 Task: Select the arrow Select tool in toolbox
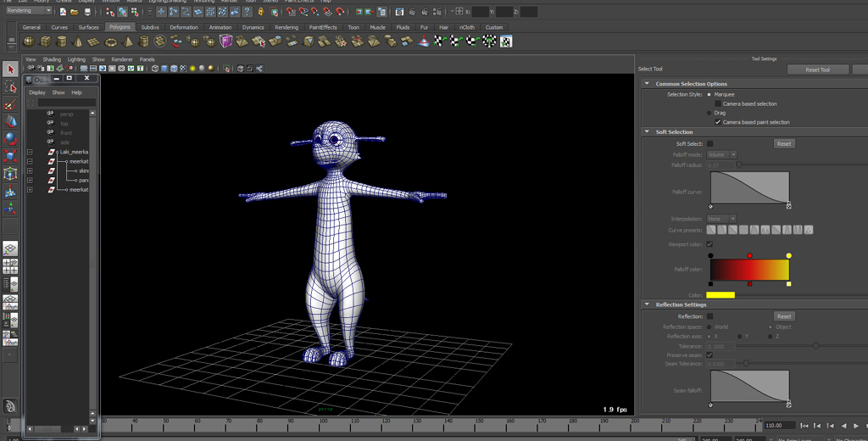pyautogui.click(x=10, y=70)
